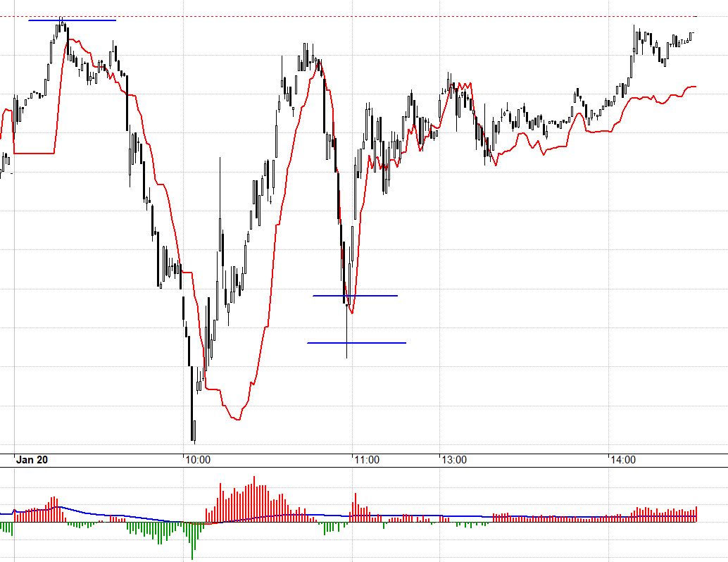The height and width of the screenshot is (562, 728).
Task: Select the last candle at right edge
Action: [x=692, y=35]
